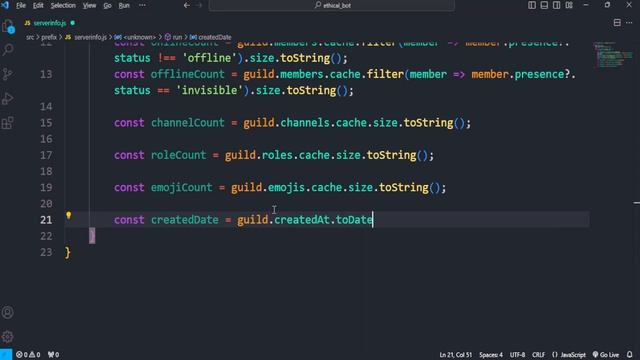Image resolution: width=640 pixels, height=360 pixels.
Task: Open the File menu
Action: pos(21,5)
